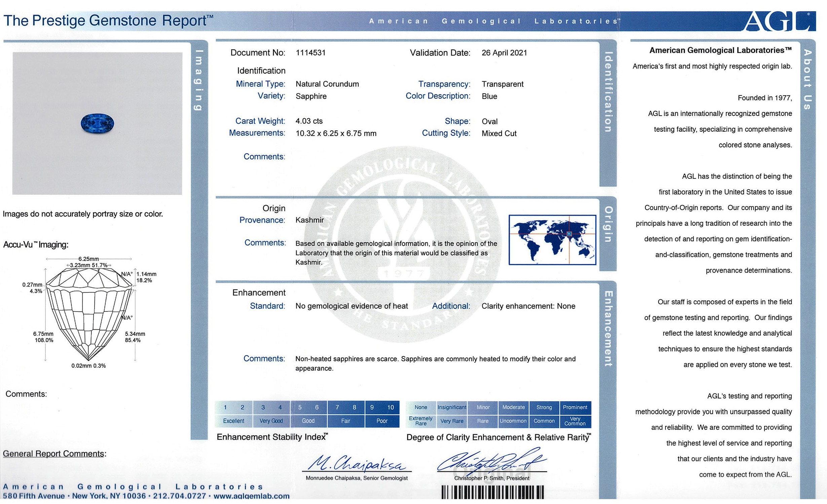Click the world map origin marker

click(569, 234)
